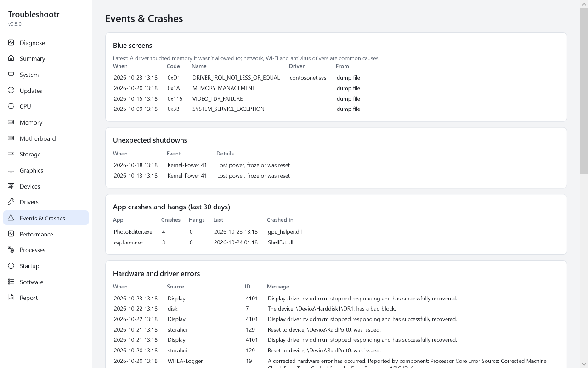Click the Drivers wrench icon
The height and width of the screenshot is (368, 588).
11,202
